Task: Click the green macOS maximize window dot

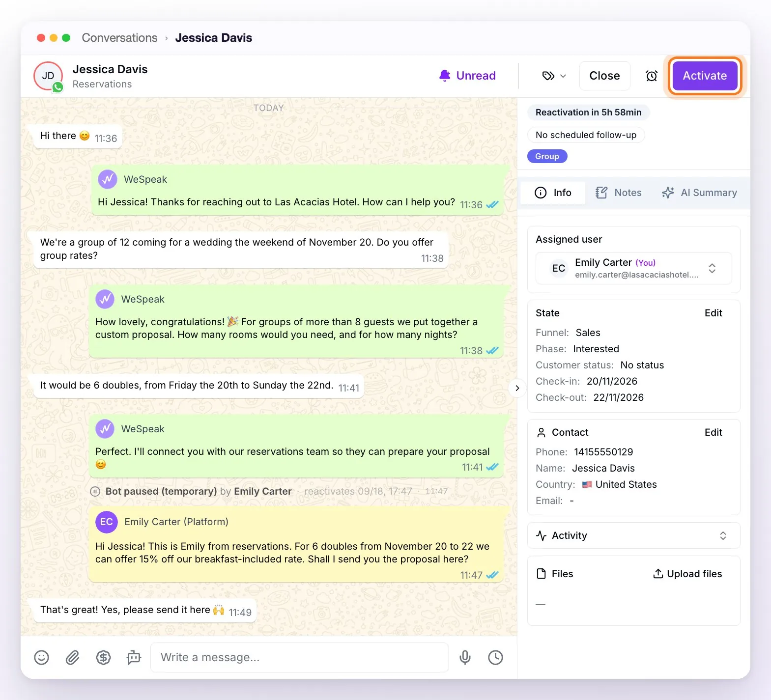Action: pos(66,38)
